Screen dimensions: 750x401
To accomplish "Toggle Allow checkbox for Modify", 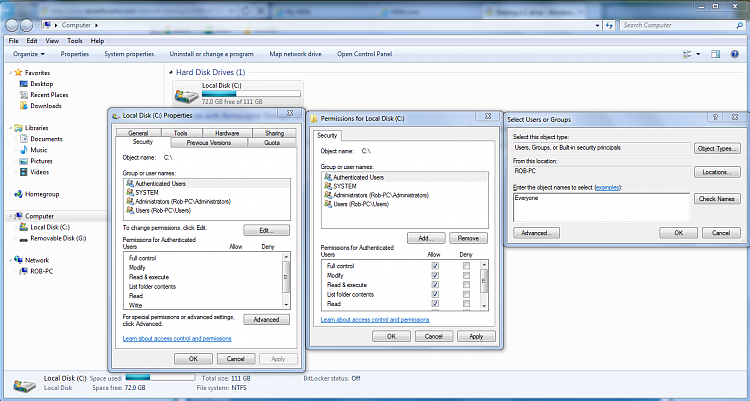I will click(435, 275).
